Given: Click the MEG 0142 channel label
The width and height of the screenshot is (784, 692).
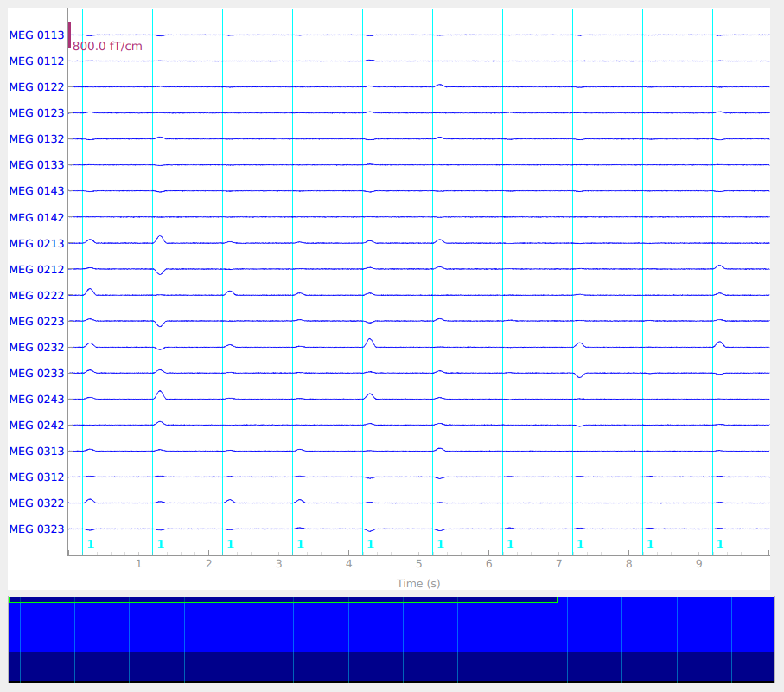Looking at the screenshot, I should (36, 217).
